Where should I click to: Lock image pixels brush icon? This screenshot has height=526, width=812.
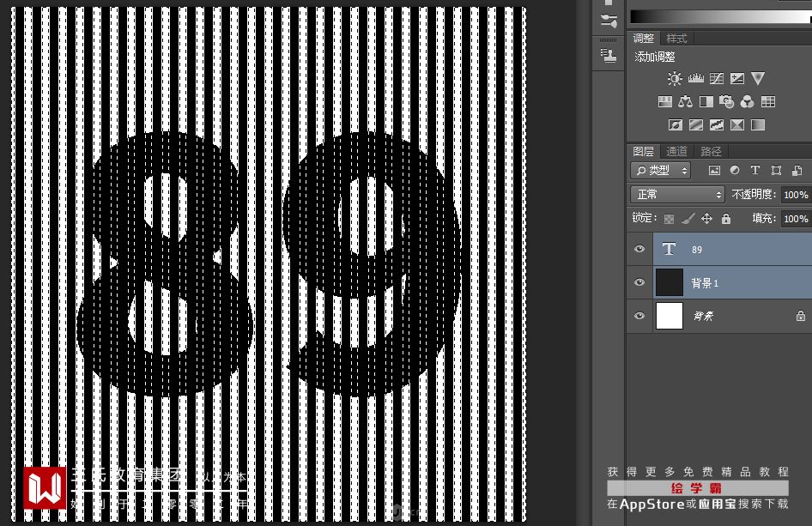tap(688, 219)
